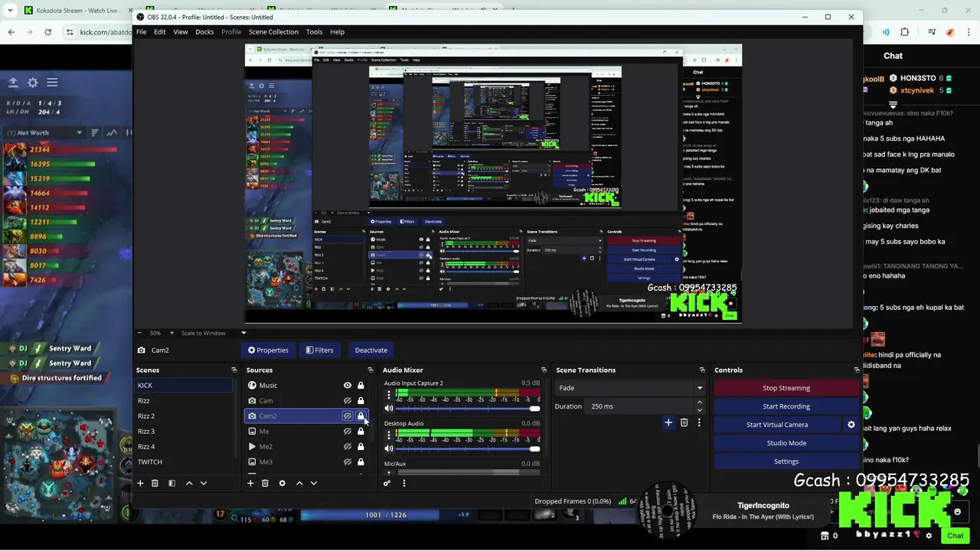Open advanced audio properties gears icon
This screenshot has width=980, height=551.
pos(387,483)
